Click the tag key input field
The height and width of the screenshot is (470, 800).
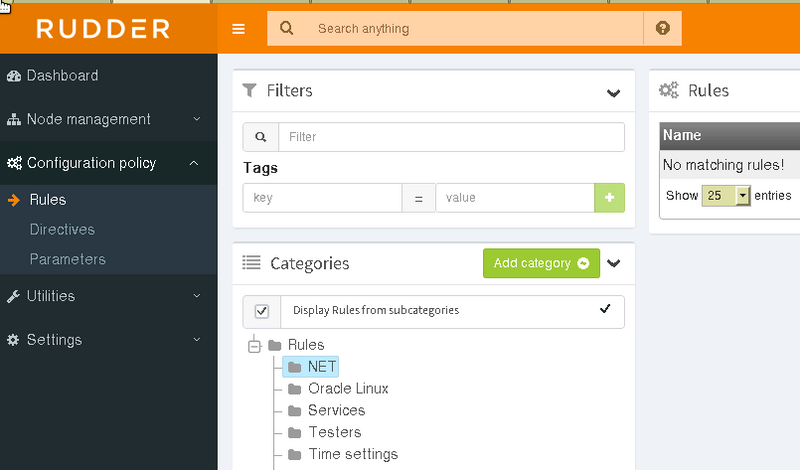[322, 197]
